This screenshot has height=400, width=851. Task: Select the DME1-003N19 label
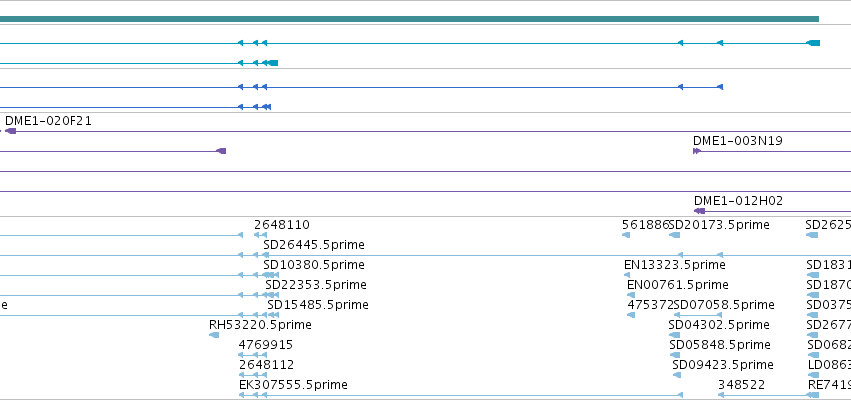[738, 141]
